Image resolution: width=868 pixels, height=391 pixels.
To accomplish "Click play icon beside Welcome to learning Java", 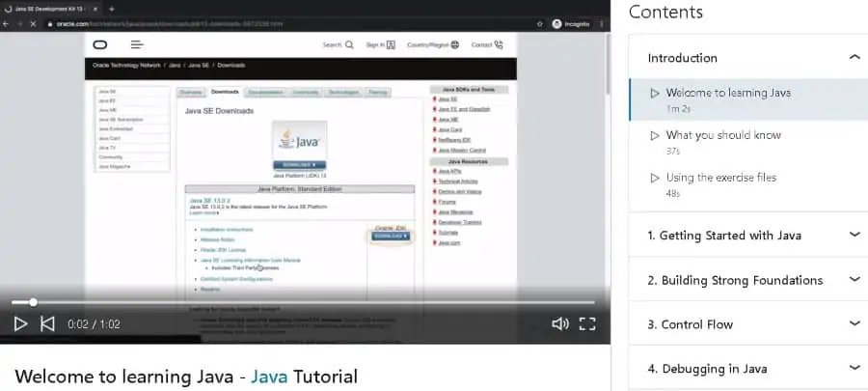I will click(655, 93).
